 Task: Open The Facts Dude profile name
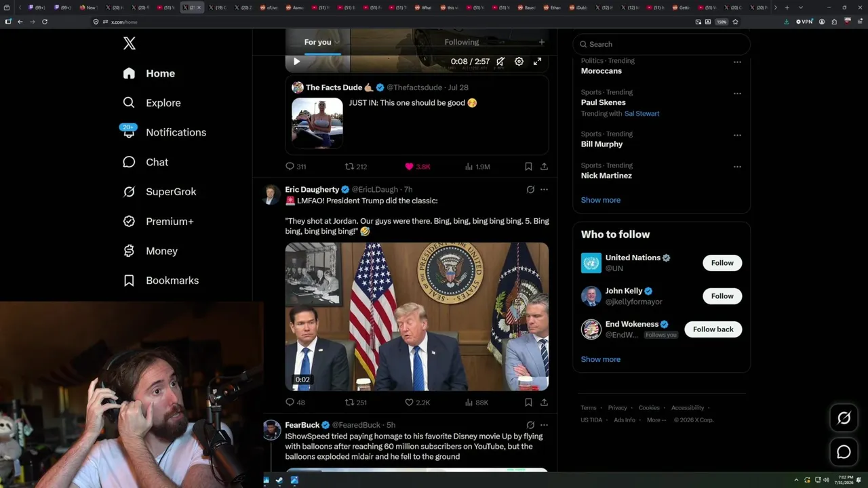coord(334,87)
